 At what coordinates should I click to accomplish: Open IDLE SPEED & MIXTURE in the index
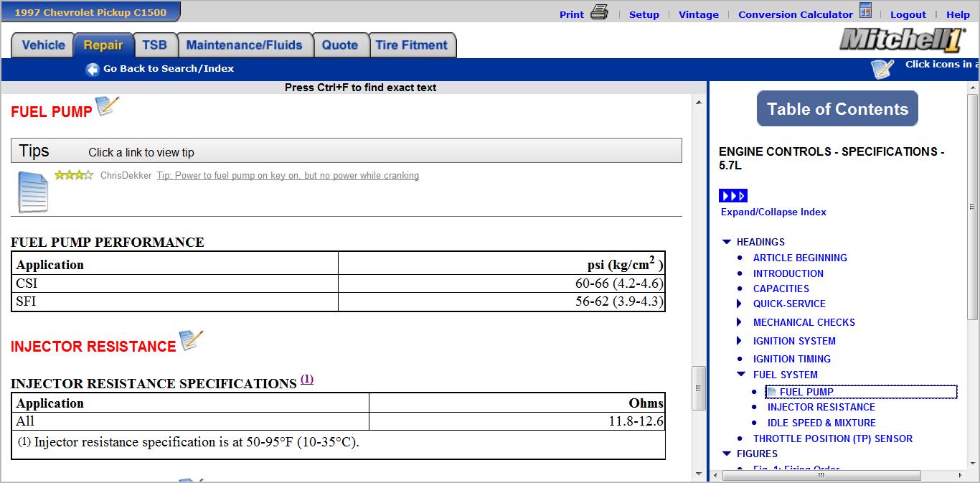click(821, 423)
